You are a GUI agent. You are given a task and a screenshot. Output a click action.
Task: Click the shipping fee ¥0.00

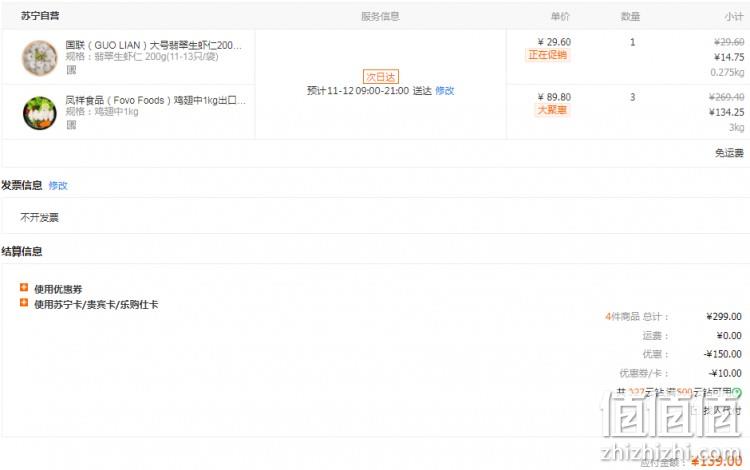click(x=729, y=336)
